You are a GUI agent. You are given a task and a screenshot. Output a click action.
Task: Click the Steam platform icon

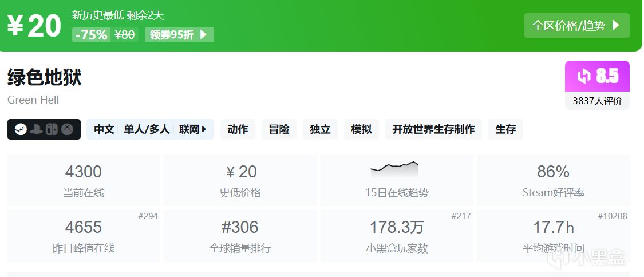pyautogui.click(x=21, y=129)
